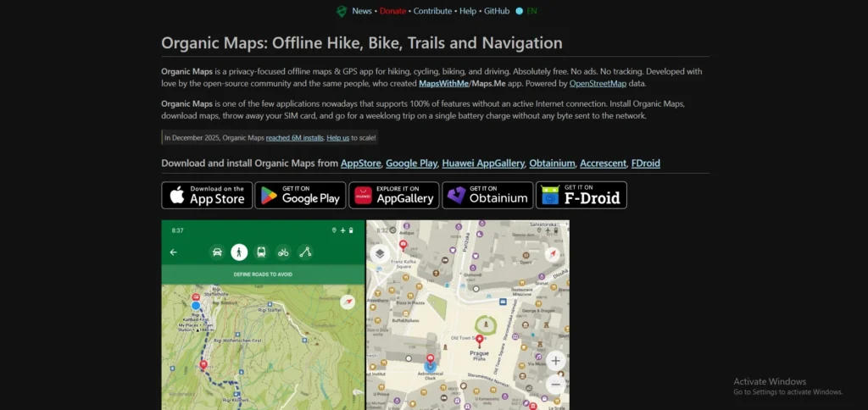The width and height of the screenshot is (868, 410).
Task: Go to the Contribute page
Action: [x=432, y=11]
